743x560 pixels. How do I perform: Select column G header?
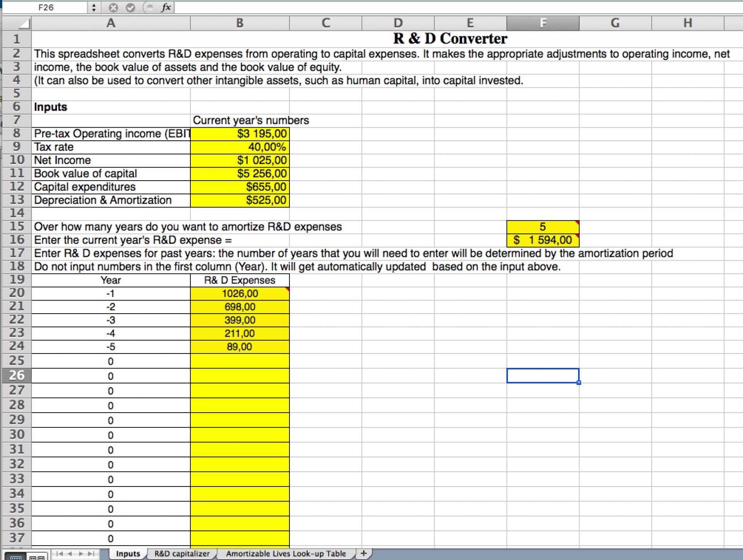(615, 23)
